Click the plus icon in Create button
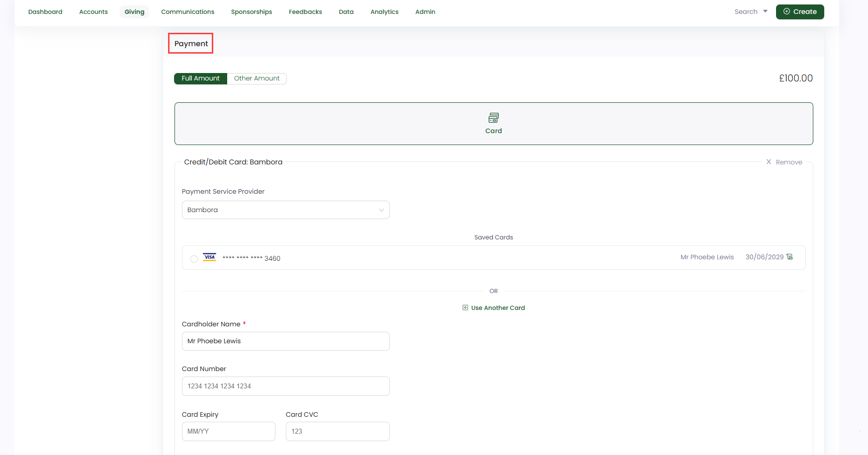 pyautogui.click(x=786, y=11)
